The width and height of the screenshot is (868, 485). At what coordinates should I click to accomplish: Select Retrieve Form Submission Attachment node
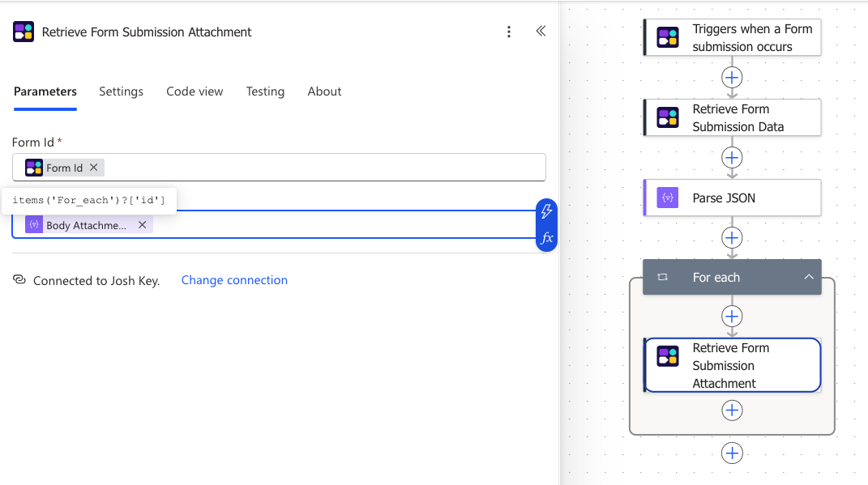click(x=732, y=365)
